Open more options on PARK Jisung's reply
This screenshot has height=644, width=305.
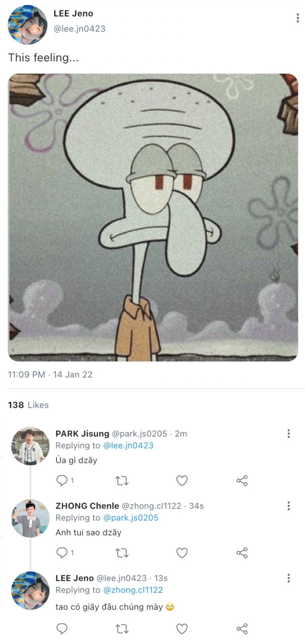pos(289,434)
